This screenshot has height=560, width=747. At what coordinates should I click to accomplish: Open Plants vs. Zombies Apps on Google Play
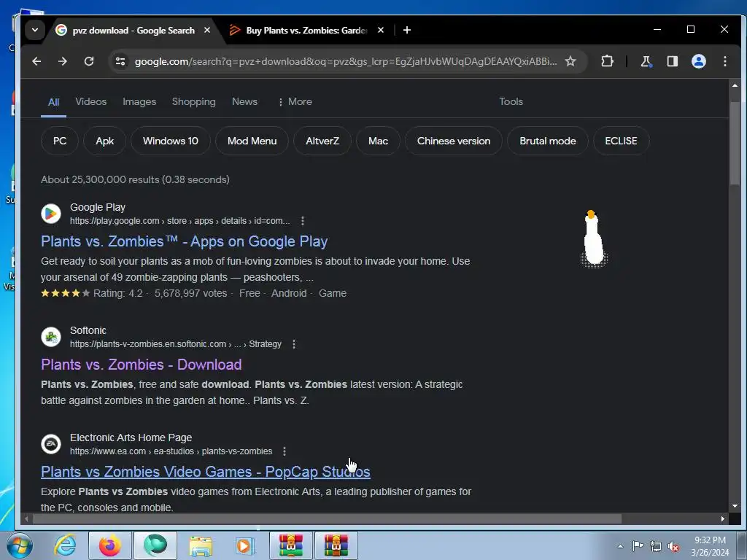185,241
